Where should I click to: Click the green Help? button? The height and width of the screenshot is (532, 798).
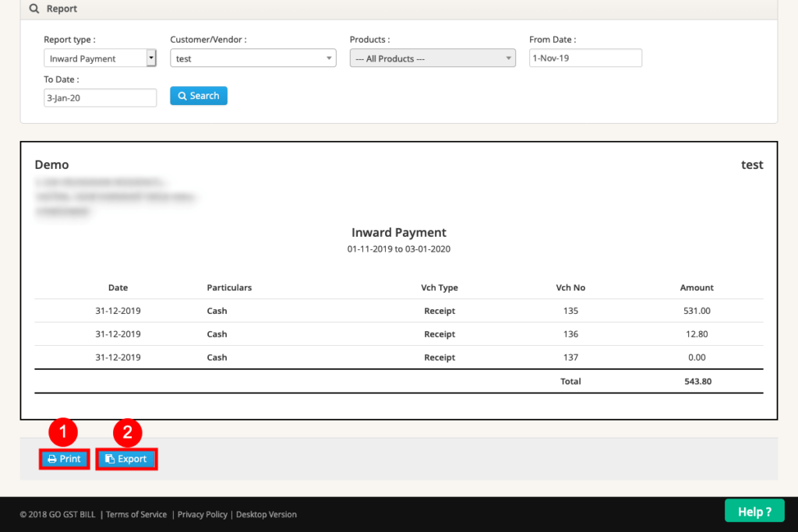[754, 511]
